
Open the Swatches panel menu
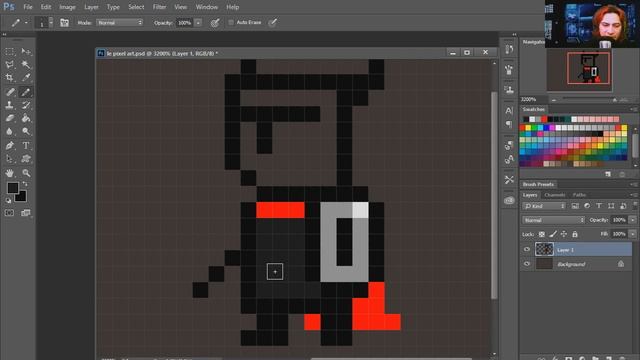pos(633,109)
